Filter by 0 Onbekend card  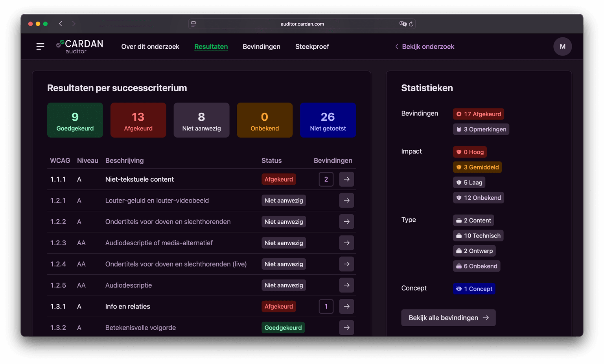(x=265, y=120)
